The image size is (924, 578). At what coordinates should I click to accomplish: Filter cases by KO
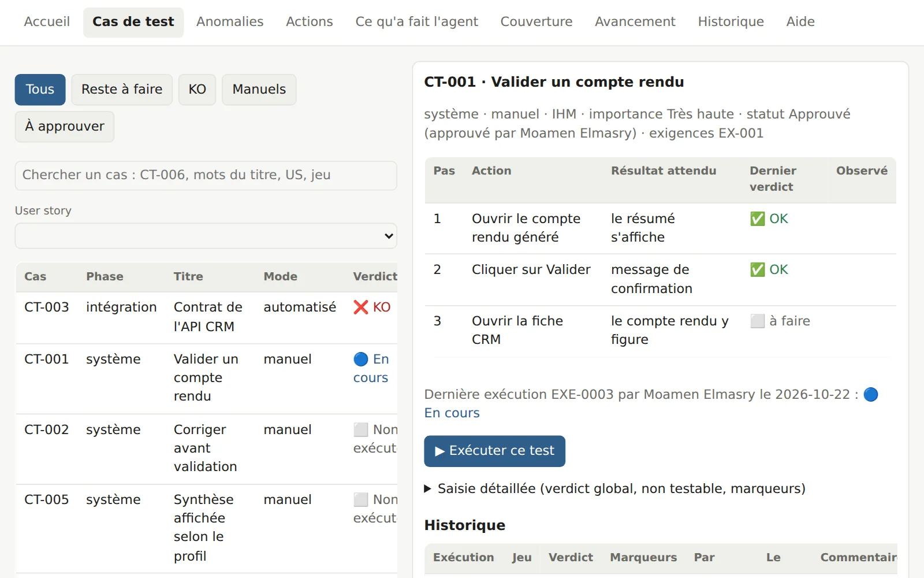click(x=197, y=90)
